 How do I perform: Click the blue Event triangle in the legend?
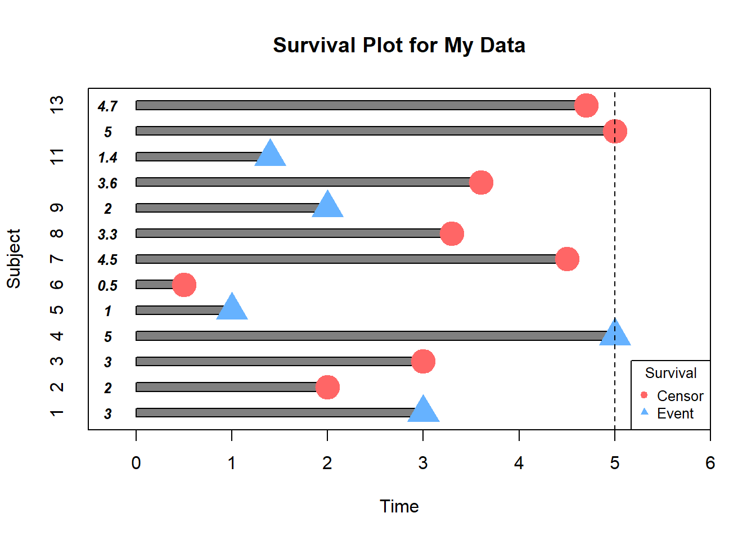click(x=645, y=412)
